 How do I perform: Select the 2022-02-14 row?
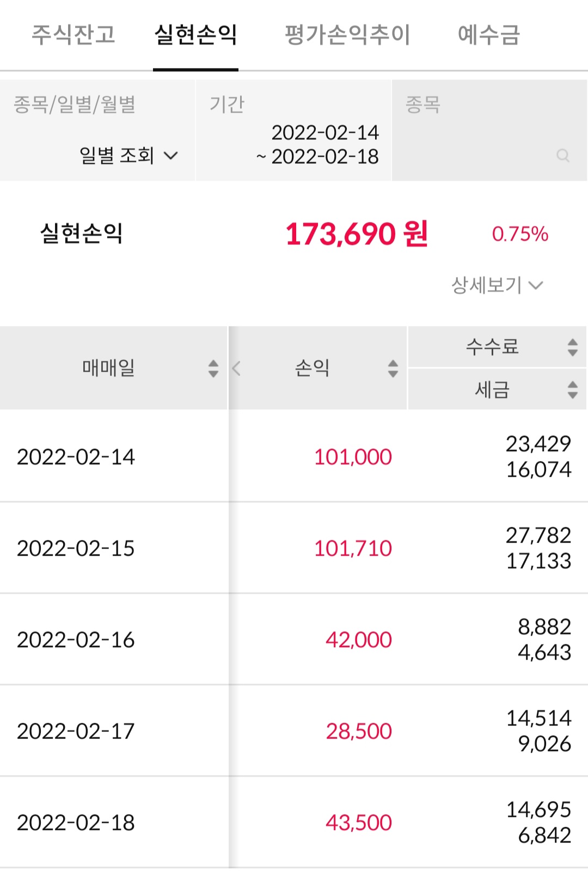tap(76, 457)
